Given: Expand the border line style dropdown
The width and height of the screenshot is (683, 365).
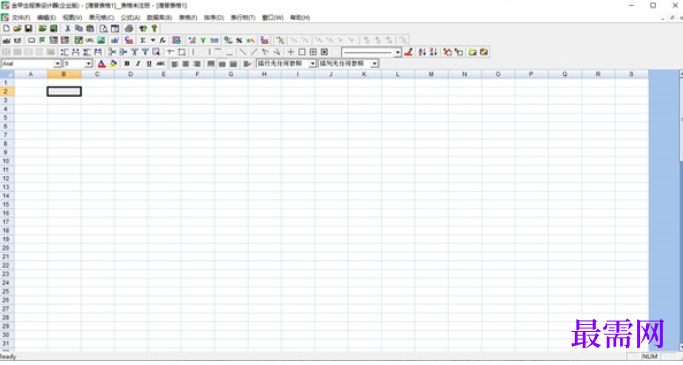Looking at the screenshot, I should click(x=398, y=53).
